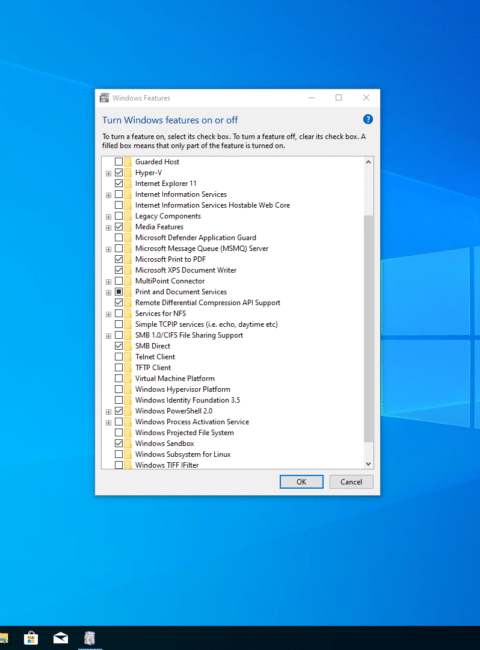The width and height of the screenshot is (480, 650).
Task: Dismiss the dialog with the Cancel button
Action: tap(351, 482)
